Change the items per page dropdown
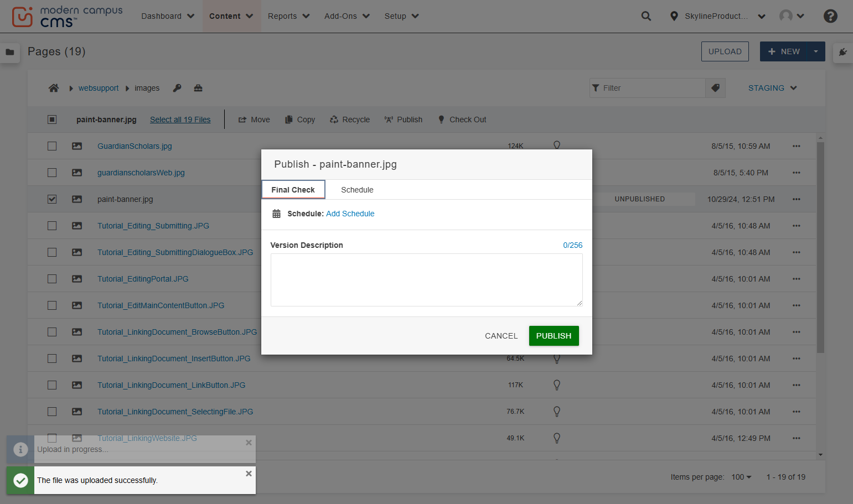This screenshot has height=504, width=853. [x=741, y=477]
